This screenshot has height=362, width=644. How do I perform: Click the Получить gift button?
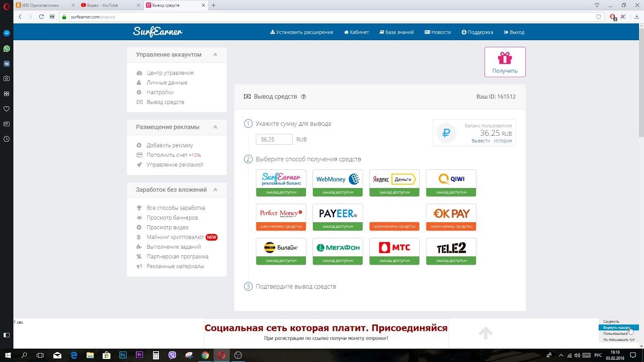click(505, 62)
